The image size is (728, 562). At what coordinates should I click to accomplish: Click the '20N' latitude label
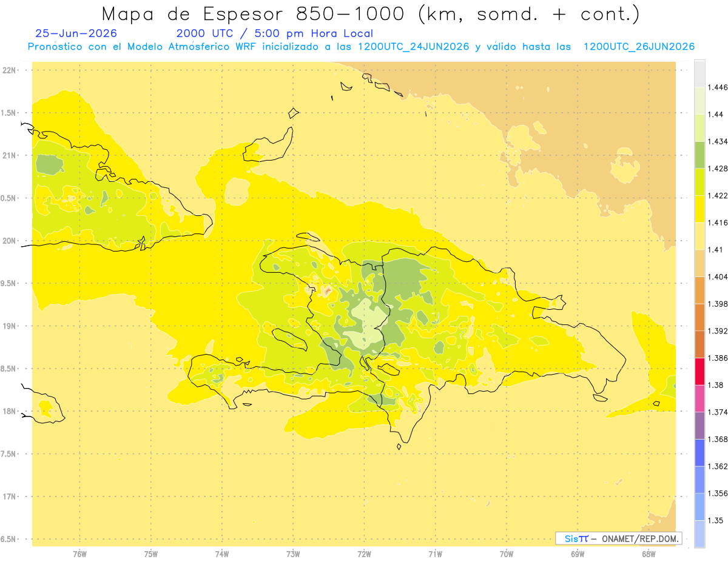(x=8, y=241)
